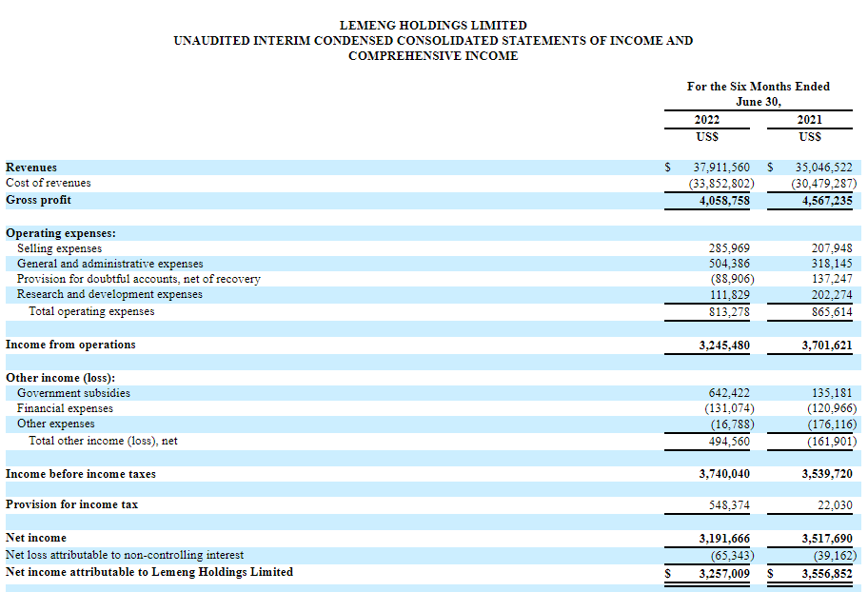
Task: Click the value 137,247
Action: tap(832, 279)
